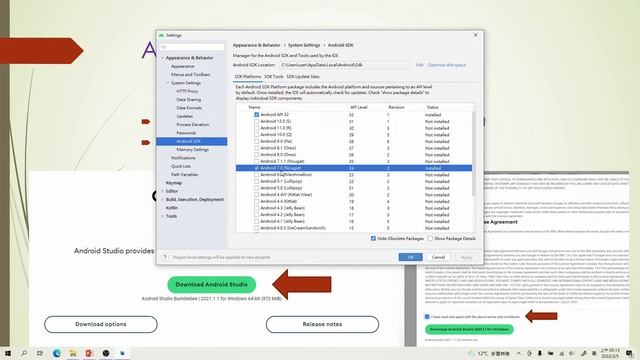Open Updates in settings tree
640x360 pixels.
tap(184, 116)
